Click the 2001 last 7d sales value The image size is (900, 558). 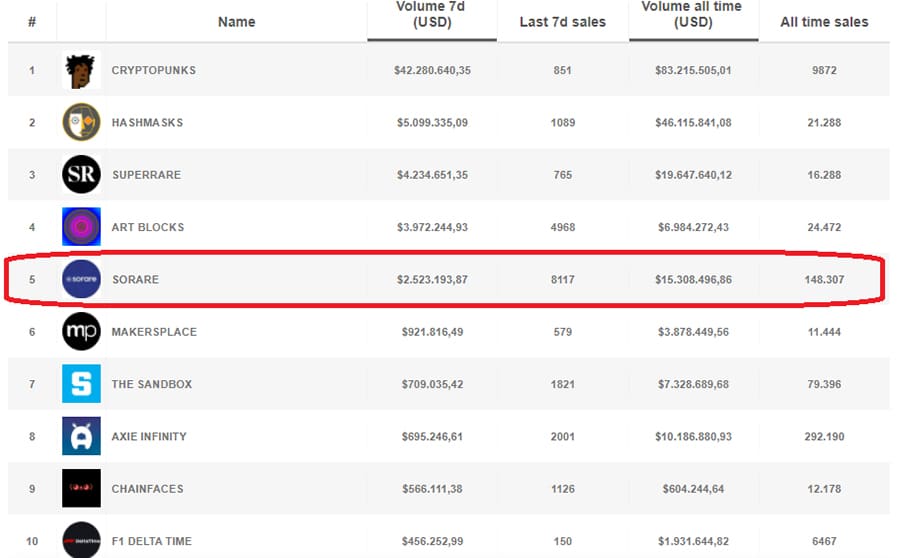(562, 436)
